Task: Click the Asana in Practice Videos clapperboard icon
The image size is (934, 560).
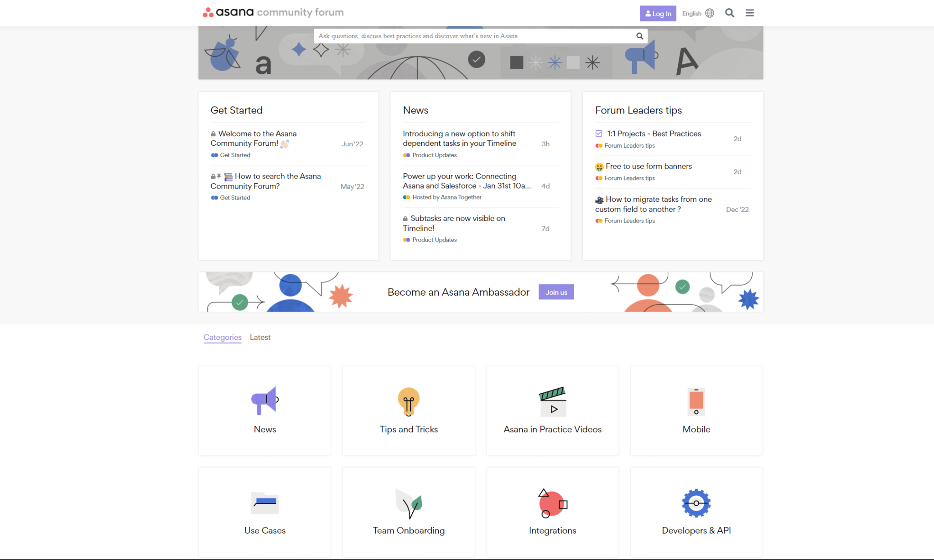Action: click(552, 401)
